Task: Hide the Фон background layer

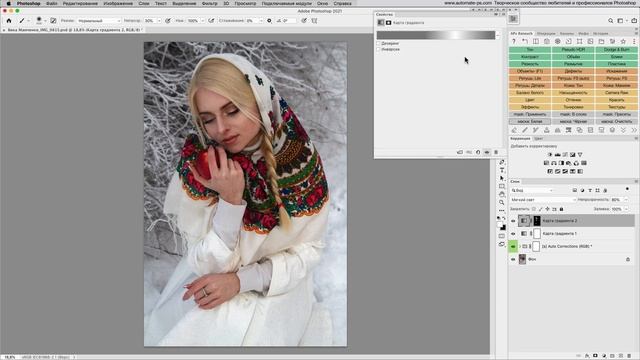Action: [513, 259]
